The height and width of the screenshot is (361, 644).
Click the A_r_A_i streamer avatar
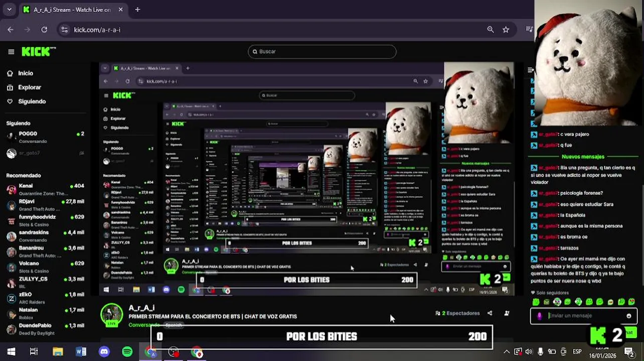coord(111,315)
